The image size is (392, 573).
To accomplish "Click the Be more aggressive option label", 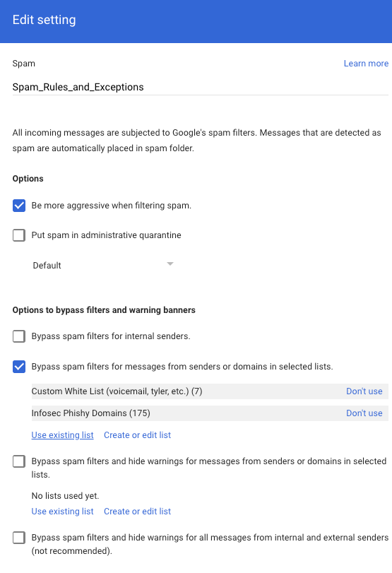I will click(112, 206).
